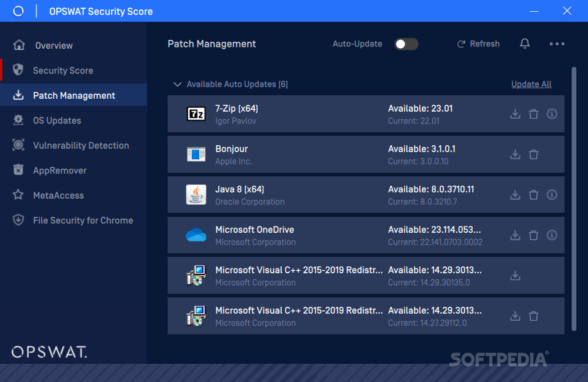This screenshot has height=382, width=588.
Task: Click trash icon for 7-Zip
Action: click(534, 113)
